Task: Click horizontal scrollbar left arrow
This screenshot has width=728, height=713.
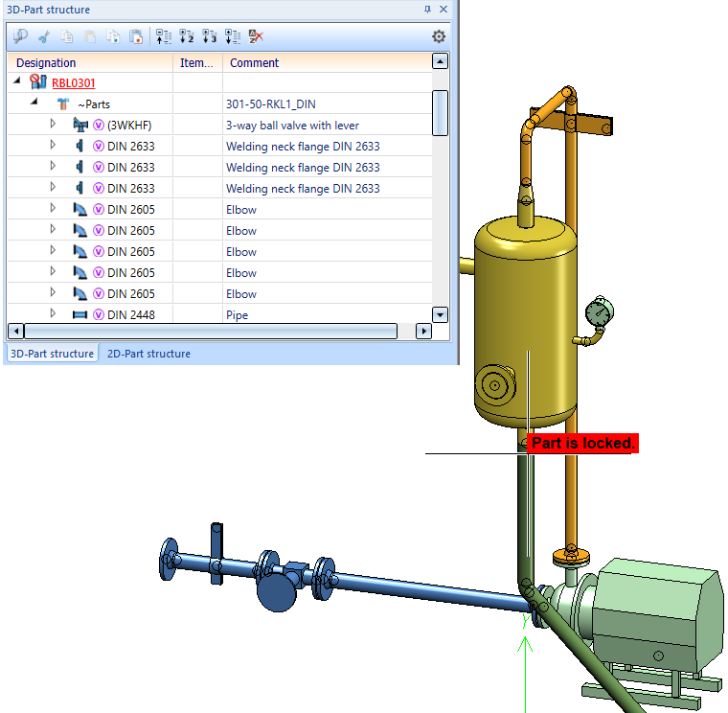Action: pos(15,332)
